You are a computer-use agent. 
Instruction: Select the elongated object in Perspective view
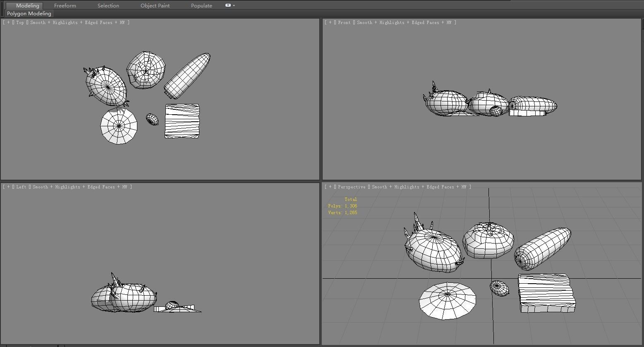[x=542, y=248]
